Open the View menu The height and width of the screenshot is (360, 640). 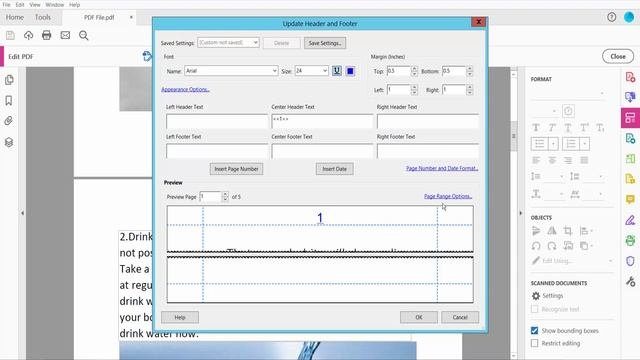point(35,5)
